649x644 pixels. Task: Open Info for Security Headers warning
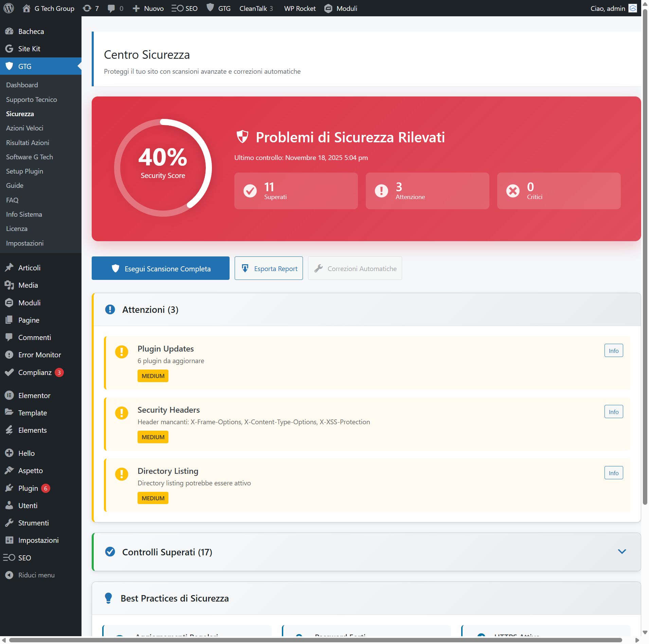click(x=613, y=412)
